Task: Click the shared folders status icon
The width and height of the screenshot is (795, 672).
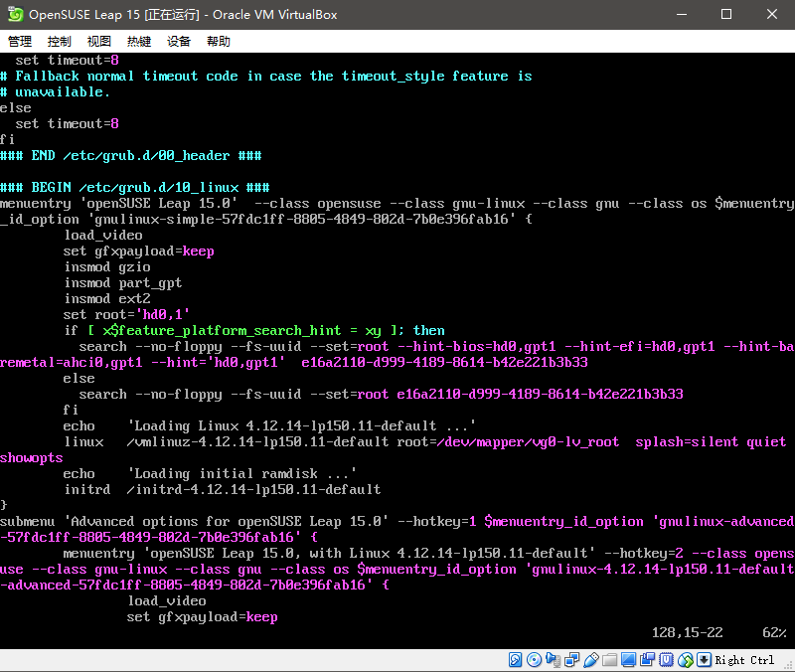Action: 609,659
